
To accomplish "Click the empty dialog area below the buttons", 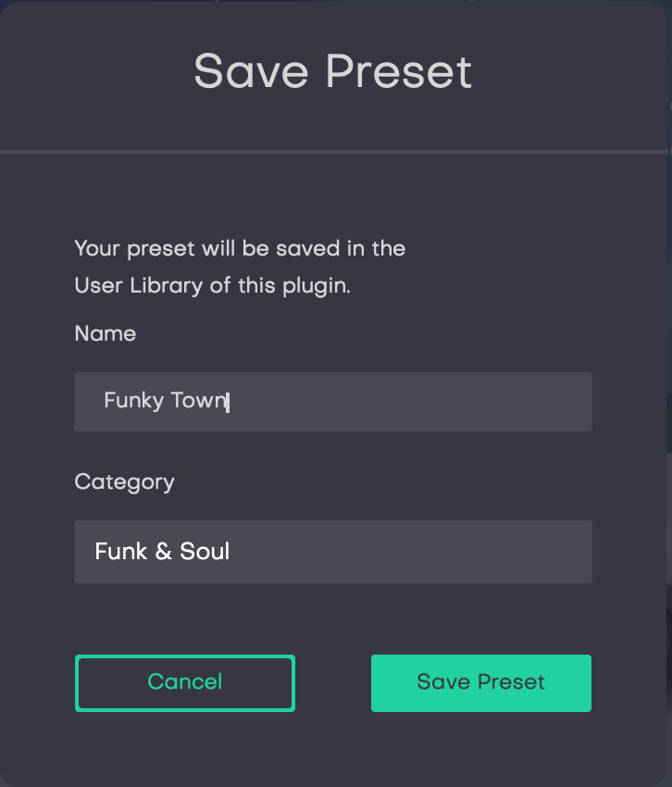I will point(332,748).
